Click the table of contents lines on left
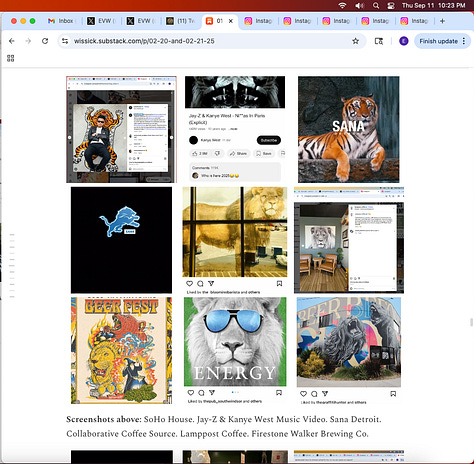The height and width of the screenshot is (464, 474). pos(12,265)
